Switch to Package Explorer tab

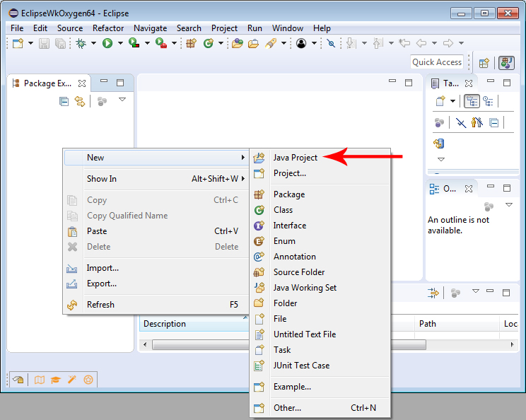49,83
